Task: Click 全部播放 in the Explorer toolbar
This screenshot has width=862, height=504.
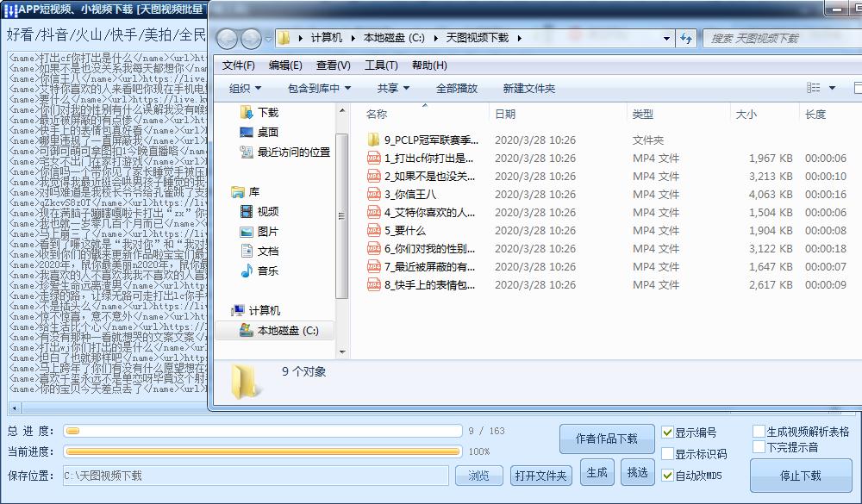Action: pos(457,88)
